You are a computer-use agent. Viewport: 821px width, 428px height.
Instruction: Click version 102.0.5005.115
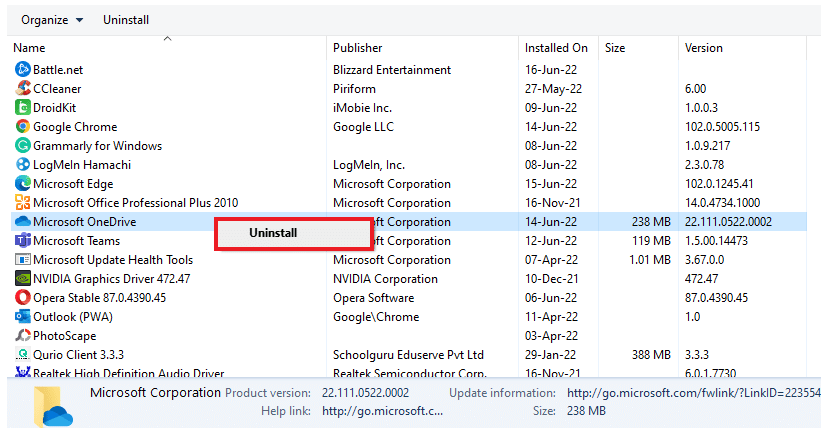coord(722,127)
